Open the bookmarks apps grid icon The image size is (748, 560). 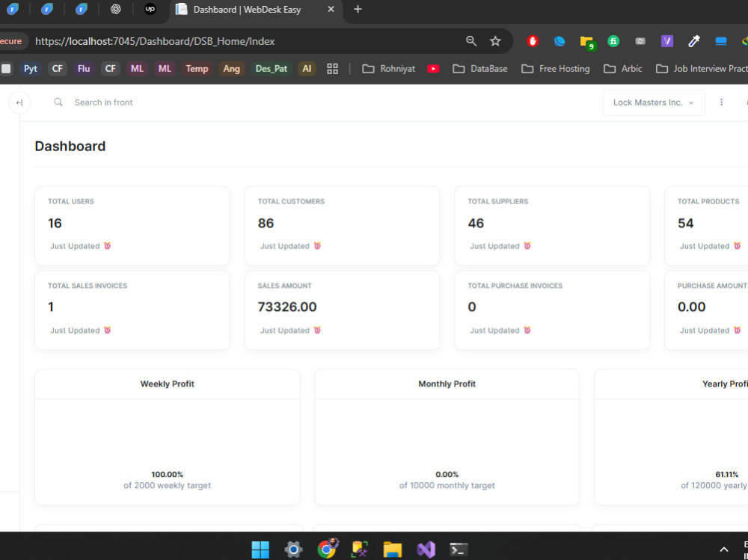pos(333,69)
